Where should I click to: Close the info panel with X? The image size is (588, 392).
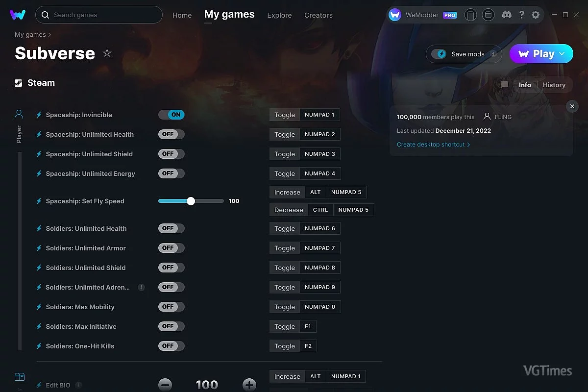pyautogui.click(x=572, y=106)
